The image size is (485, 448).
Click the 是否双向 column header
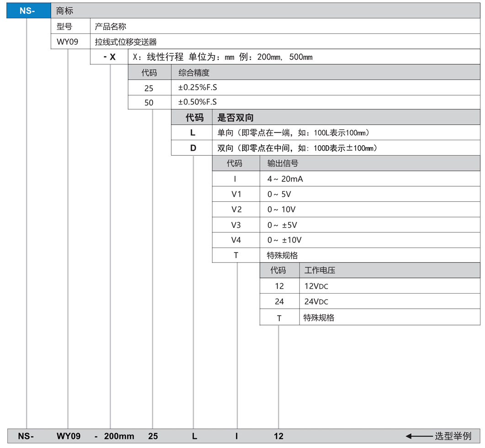(235, 118)
